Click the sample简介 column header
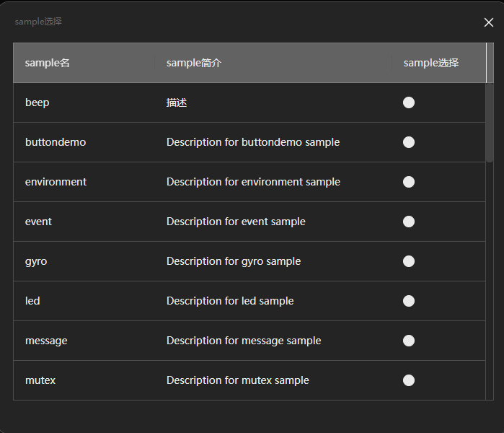This screenshot has width=504, height=433. coord(194,63)
